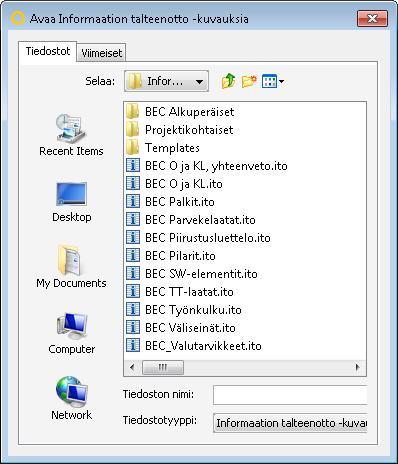Go up one folder level icon
The image size is (398, 464).
[x=229, y=81]
